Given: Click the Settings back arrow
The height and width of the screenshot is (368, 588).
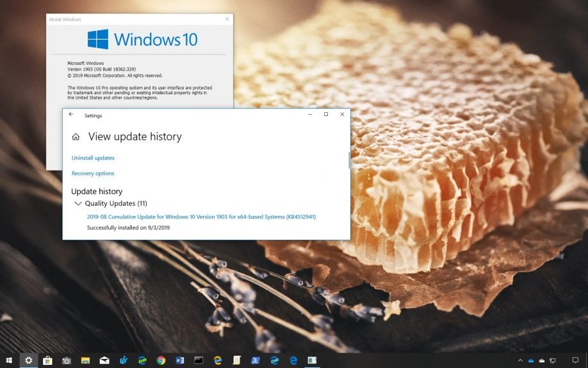Looking at the screenshot, I should click(71, 115).
